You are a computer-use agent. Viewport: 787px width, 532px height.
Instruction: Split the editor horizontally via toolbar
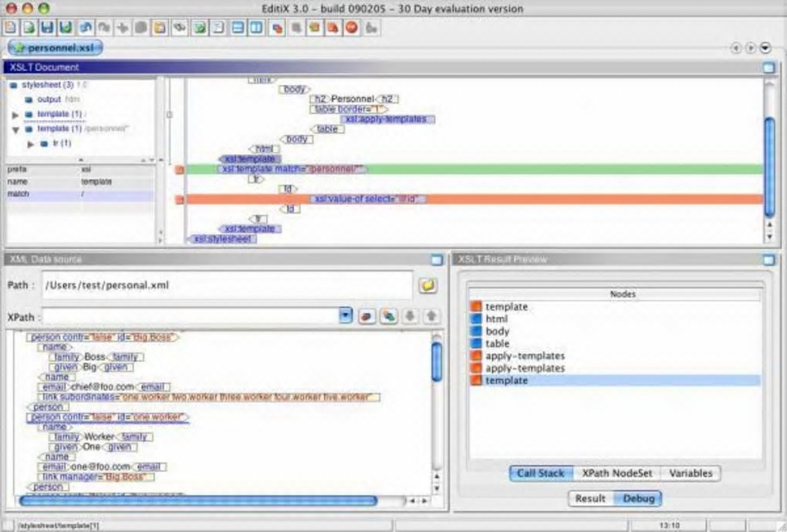click(238, 27)
